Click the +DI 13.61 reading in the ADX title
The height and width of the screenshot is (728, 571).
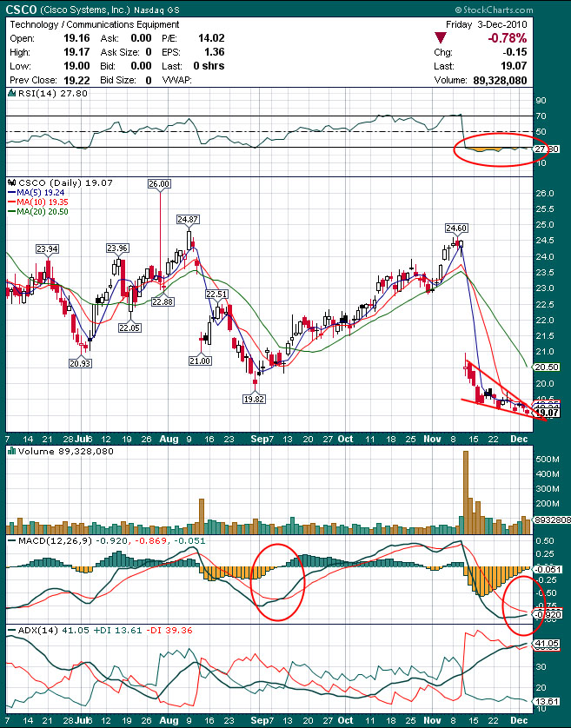[117, 631]
